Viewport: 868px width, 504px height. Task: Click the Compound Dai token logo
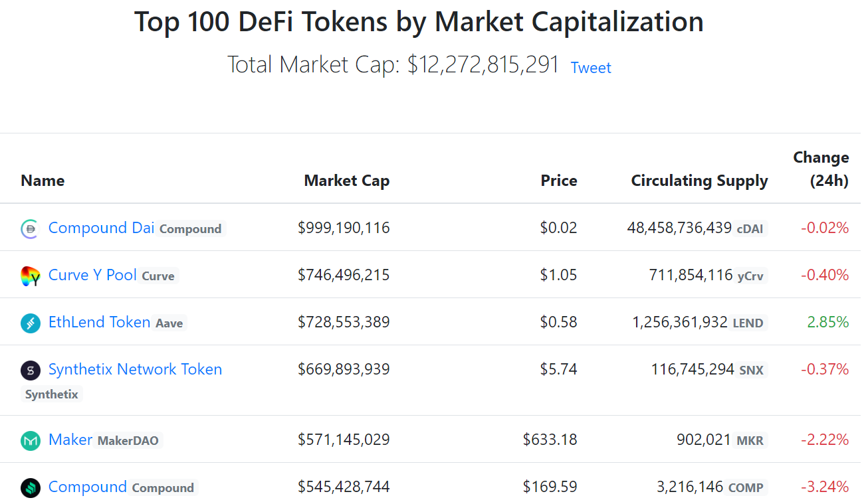30,228
